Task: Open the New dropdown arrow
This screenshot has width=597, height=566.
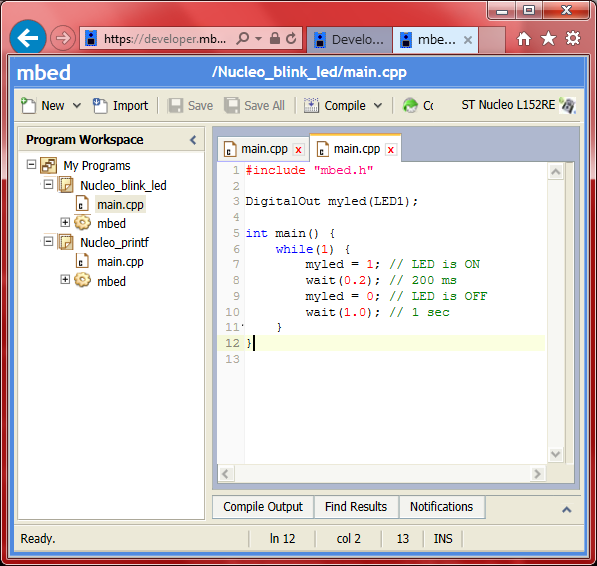Action: (x=77, y=105)
